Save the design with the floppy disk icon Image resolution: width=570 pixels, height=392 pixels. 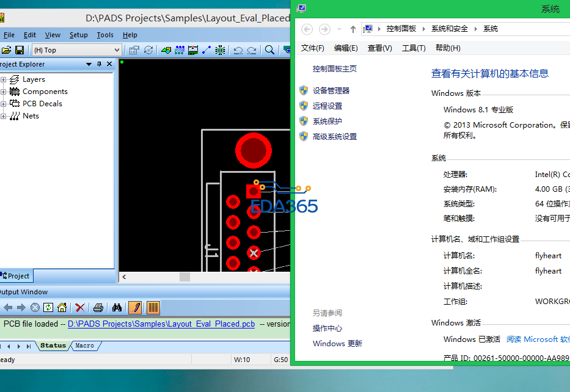(x=19, y=49)
